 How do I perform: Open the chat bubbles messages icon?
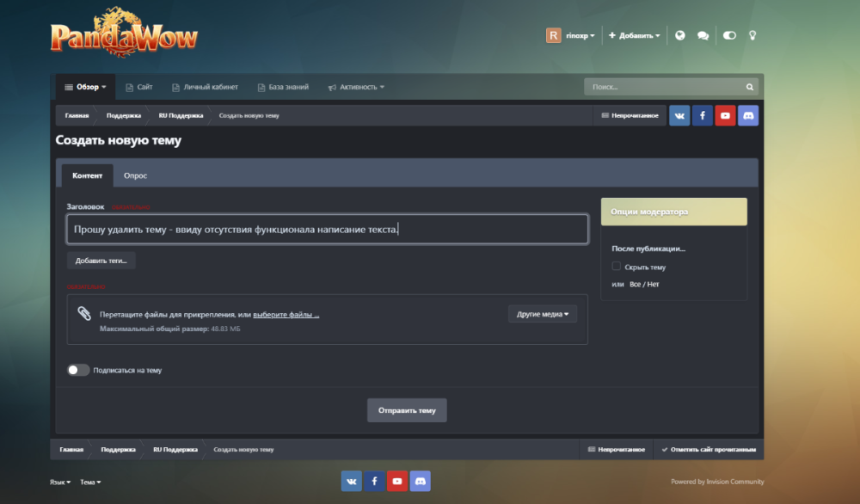pyautogui.click(x=703, y=35)
